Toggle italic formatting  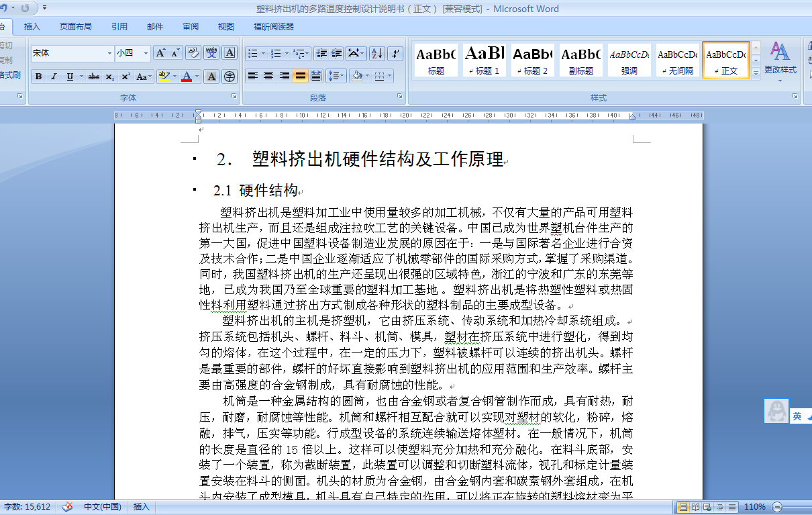(54, 77)
